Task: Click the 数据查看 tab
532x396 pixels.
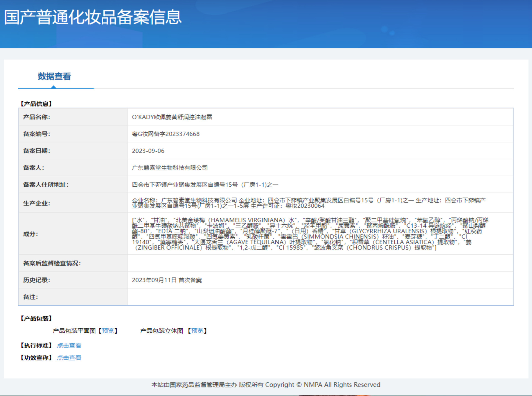Action: click(x=54, y=76)
